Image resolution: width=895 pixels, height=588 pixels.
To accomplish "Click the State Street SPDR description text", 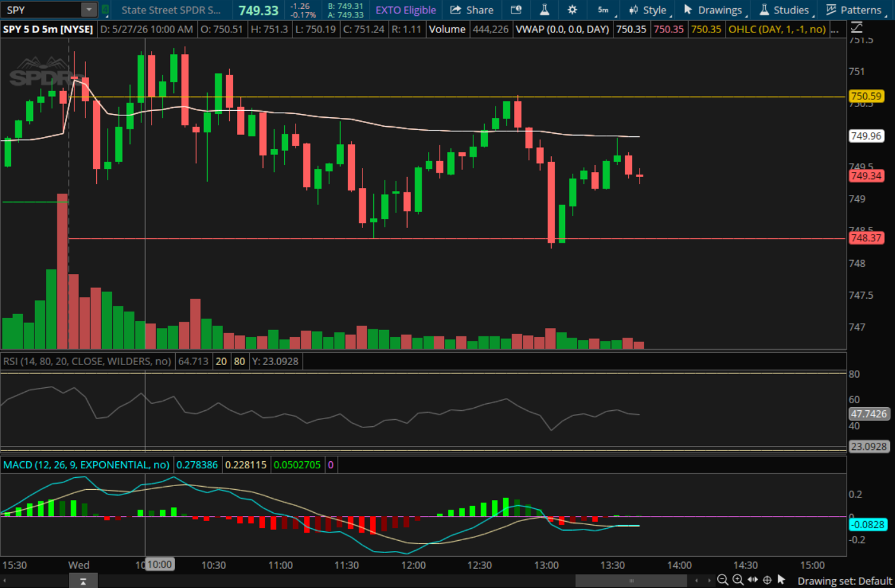I will coord(171,10).
